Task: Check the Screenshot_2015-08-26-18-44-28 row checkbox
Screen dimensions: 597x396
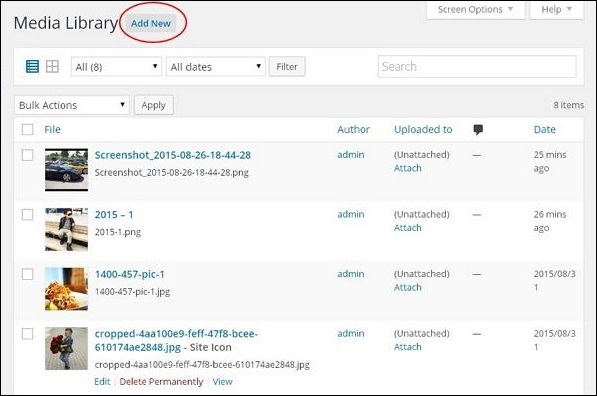Action: coord(27,155)
